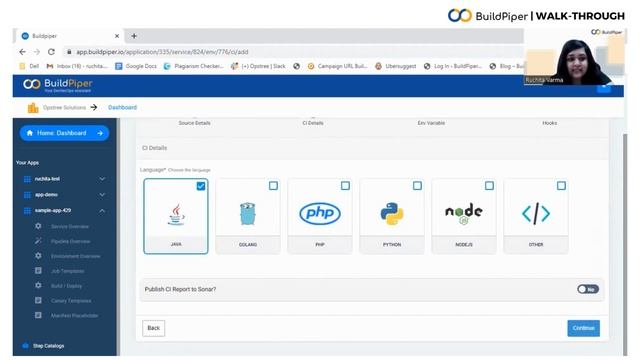Open a new browser tab with plus icon
Image resolution: width=640 pixels, height=360 pixels.
(x=134, y=36)
